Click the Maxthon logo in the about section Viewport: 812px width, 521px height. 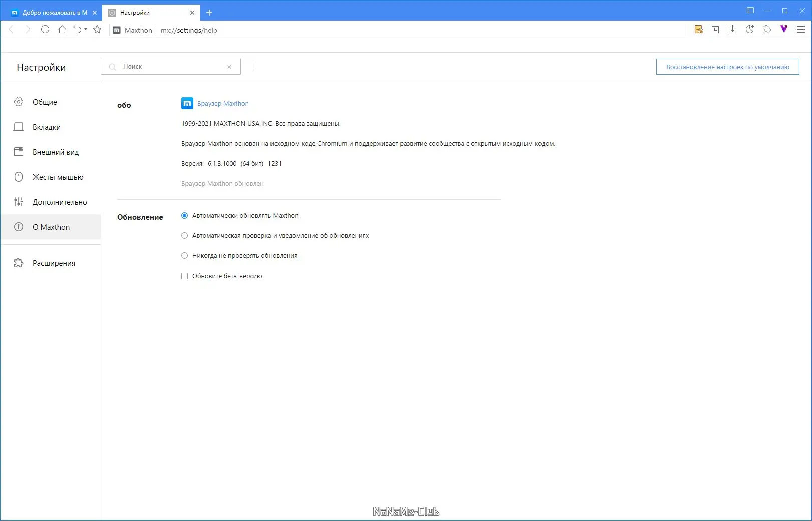click(x=187, y=103)
